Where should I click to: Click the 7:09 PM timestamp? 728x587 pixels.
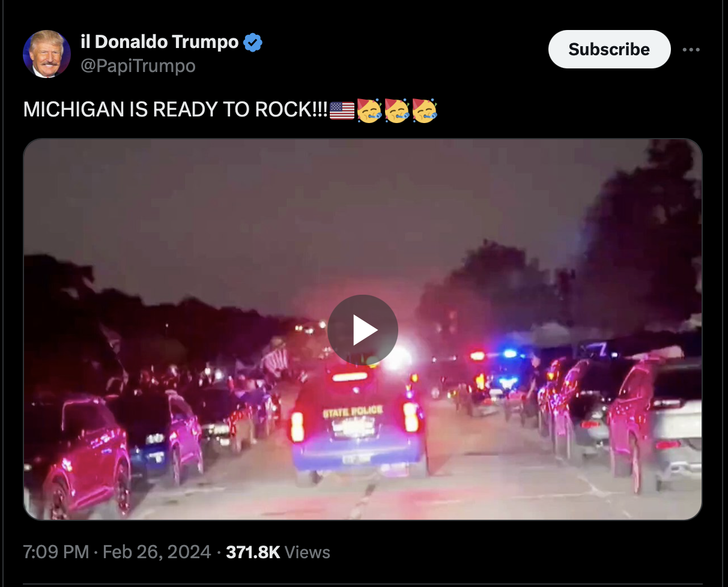(x=55, y=552)
